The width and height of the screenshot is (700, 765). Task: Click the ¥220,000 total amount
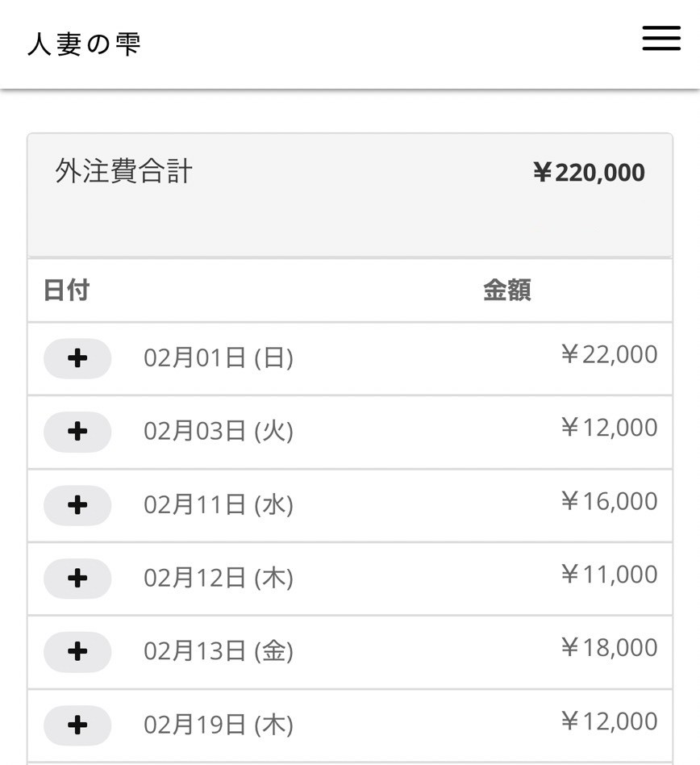point(589,173)
